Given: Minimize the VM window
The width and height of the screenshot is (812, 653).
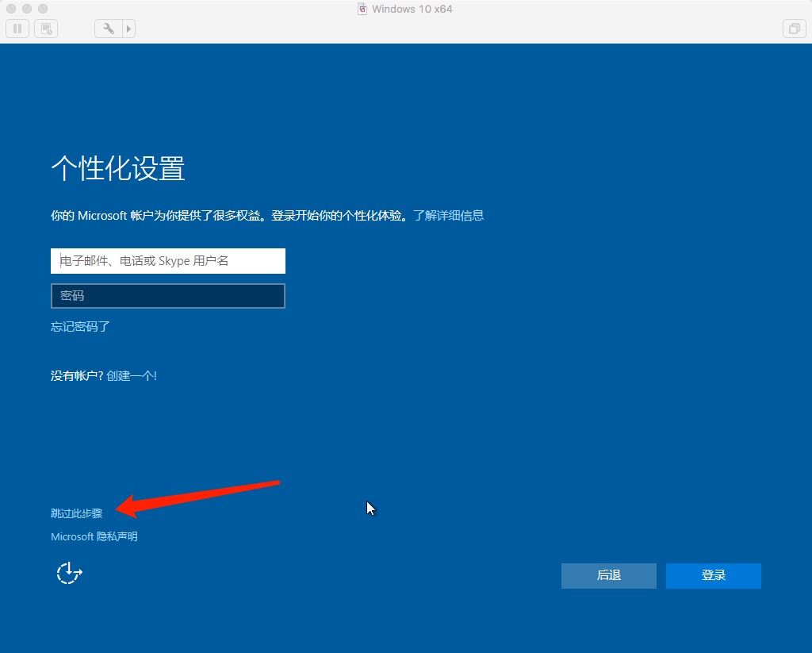Looking at the screenshot, I should 27,9.
